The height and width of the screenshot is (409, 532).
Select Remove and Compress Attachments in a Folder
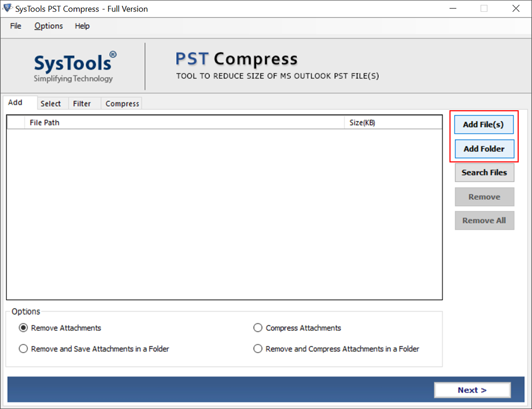336,349
